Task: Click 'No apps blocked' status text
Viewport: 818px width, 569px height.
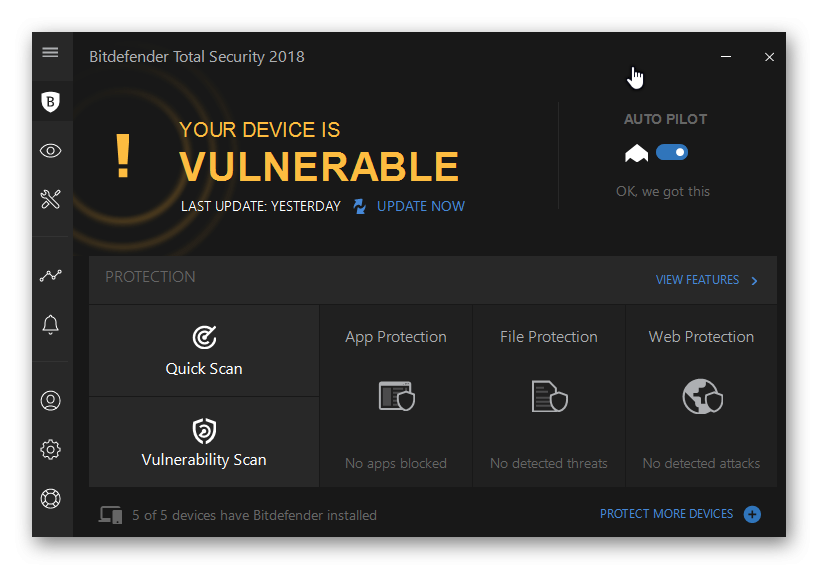Action: pos(396,463)
